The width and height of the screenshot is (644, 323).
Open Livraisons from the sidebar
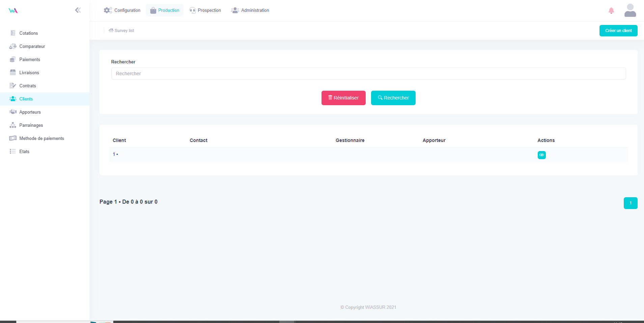point(29,72)
